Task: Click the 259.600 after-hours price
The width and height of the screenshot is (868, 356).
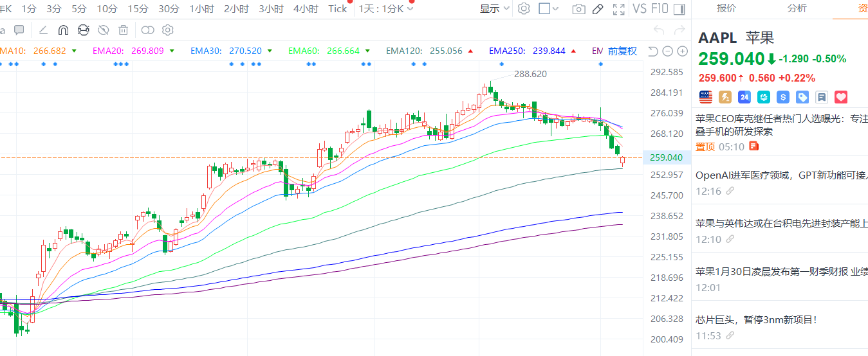Action: 717,78
